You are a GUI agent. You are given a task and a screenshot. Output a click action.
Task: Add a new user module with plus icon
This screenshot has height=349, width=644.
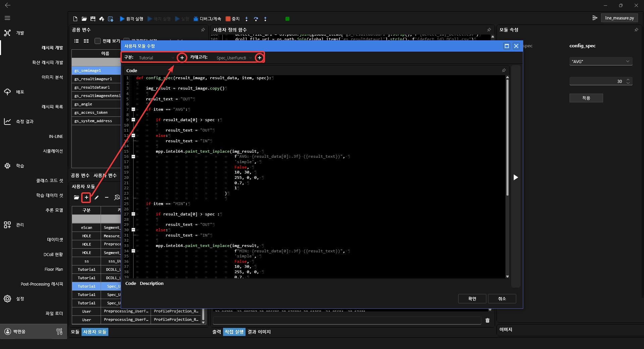pos(86,198)
